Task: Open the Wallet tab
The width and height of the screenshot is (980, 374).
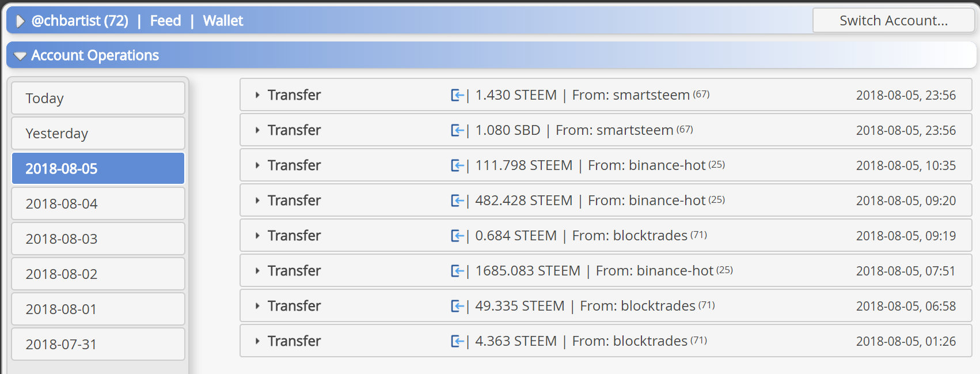Action: [x=223, y=21]
